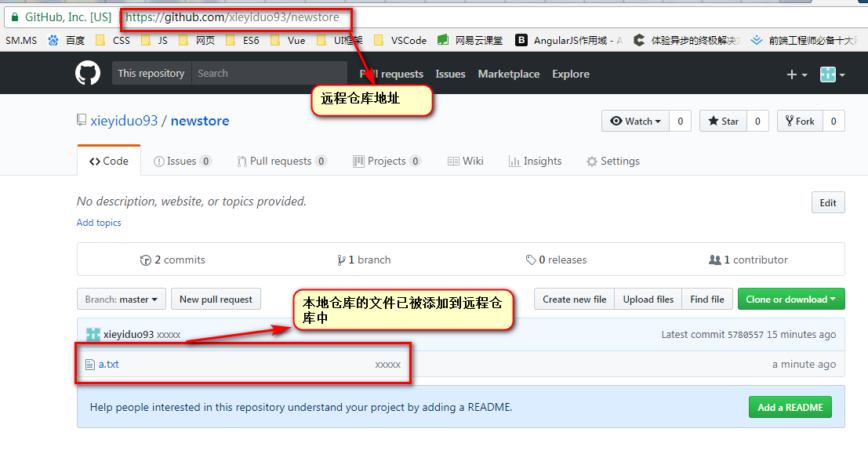The height and width of the screenshot is (454, 868).
Task: Click the browser address bar URL
Action: coord(233,17)
